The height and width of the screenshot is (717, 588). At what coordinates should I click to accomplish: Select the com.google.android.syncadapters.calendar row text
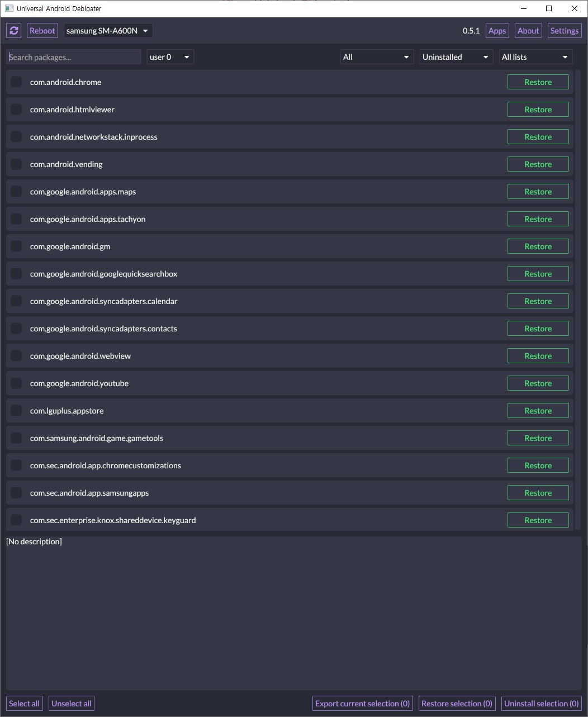click(103, 301)
